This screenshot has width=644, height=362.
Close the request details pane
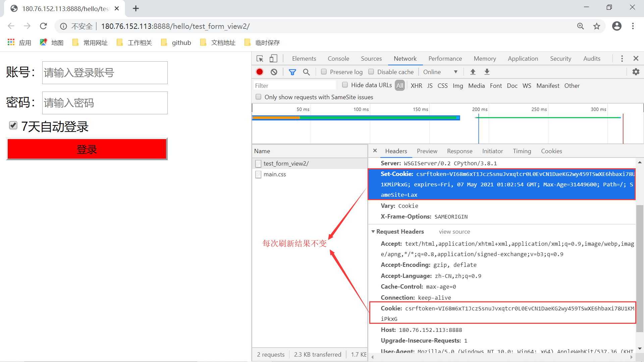pos(375,151)
